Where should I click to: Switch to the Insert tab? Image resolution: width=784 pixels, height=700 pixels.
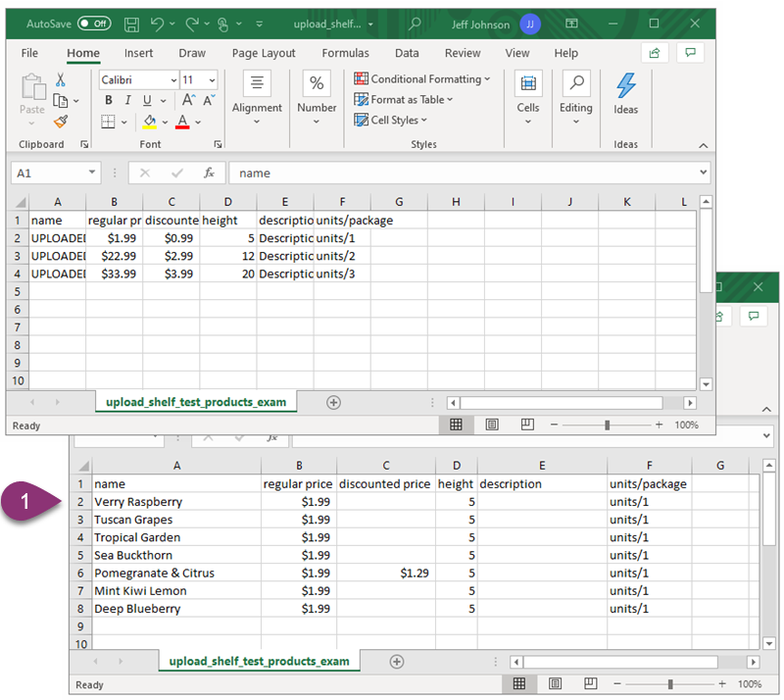[138, 53]
